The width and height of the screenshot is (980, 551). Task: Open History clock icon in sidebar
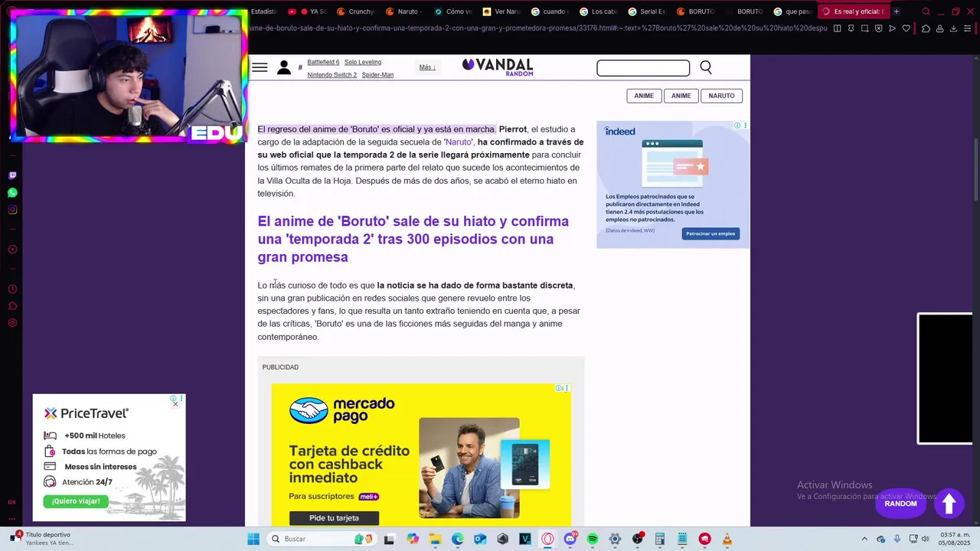12,289
